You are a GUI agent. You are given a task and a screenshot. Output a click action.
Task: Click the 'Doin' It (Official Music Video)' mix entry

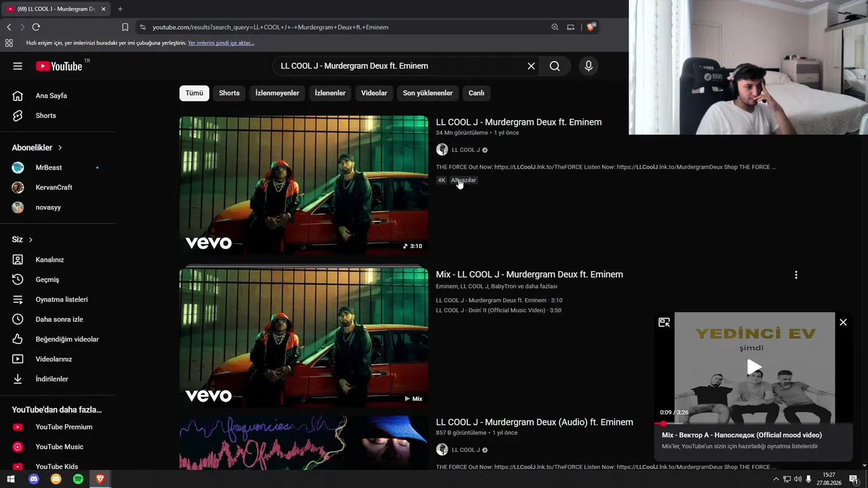pyautogui.click(x=498, y=310)
